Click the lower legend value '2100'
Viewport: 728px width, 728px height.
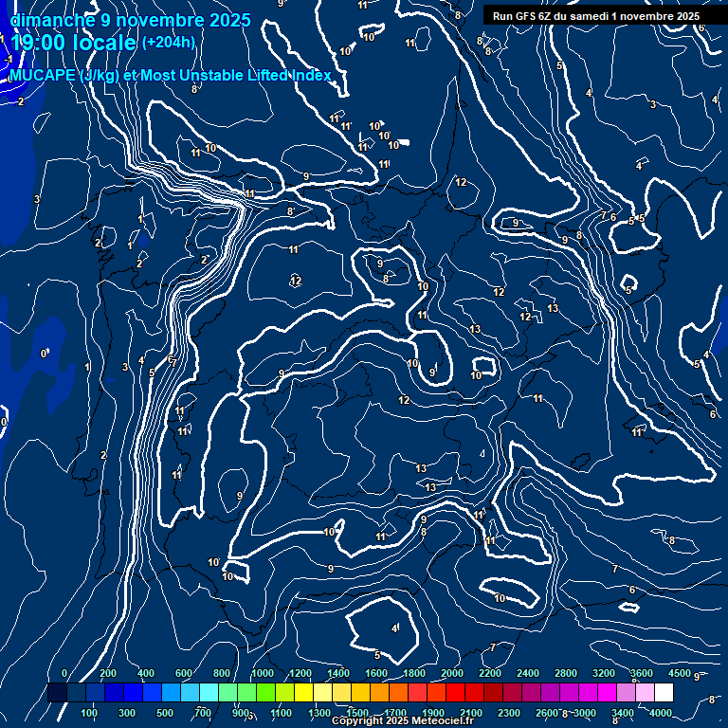point(471,713)
